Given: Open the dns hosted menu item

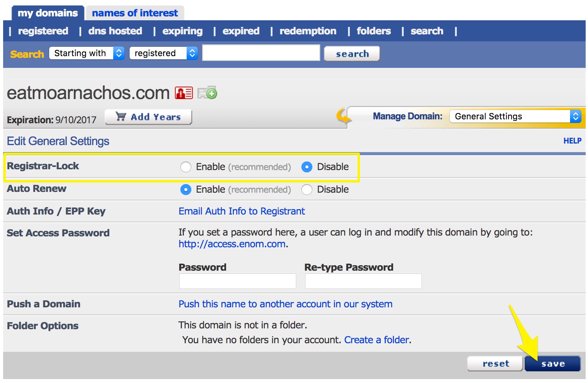Looking at the screenshot, I should coord(115,31).
